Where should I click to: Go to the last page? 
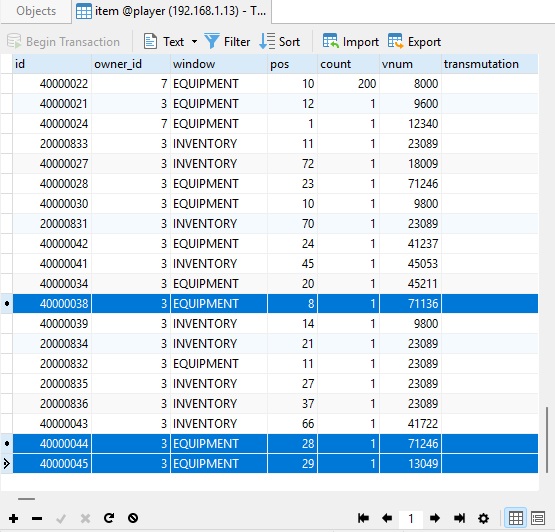[459, 518]
